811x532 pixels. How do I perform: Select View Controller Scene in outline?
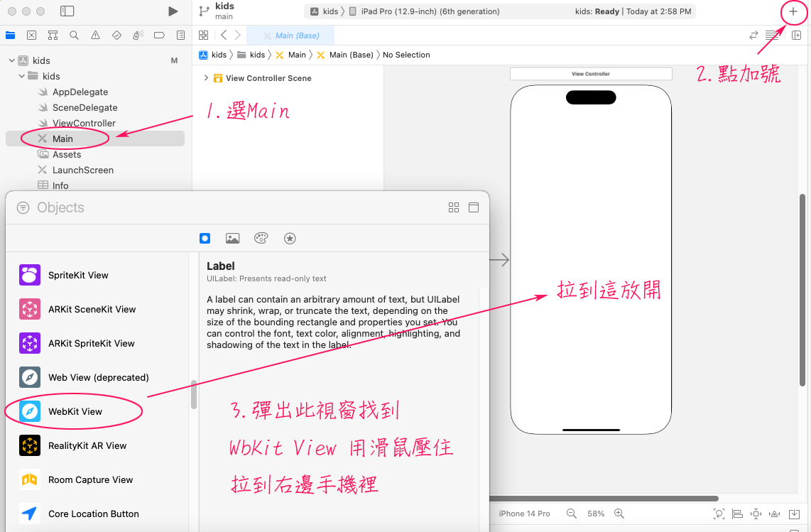click(268, 78)
